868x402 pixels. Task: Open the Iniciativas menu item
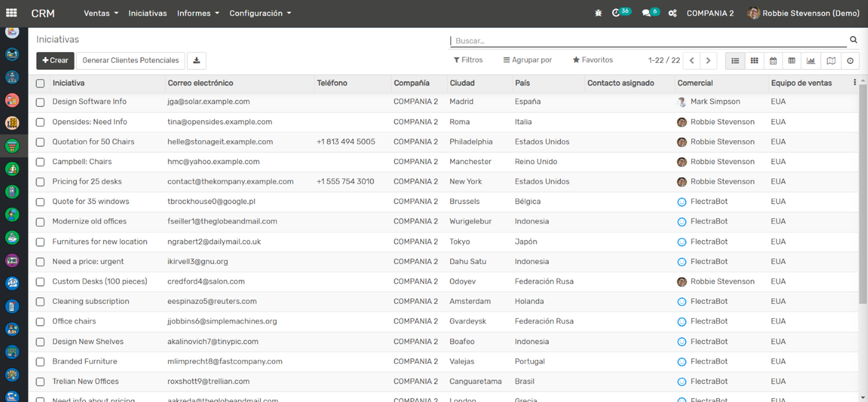tap(148, 13)
